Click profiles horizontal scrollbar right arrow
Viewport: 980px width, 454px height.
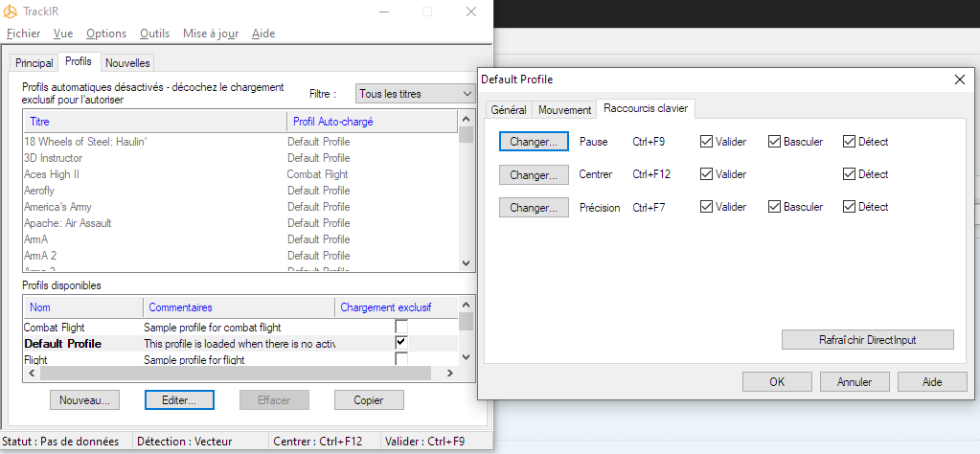coord(450,373)
